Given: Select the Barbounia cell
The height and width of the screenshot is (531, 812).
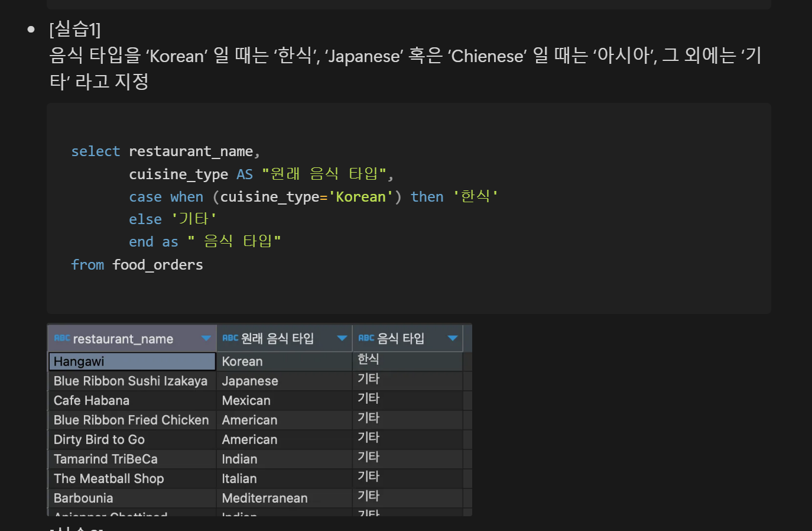Looking at the screenshot, I should point(132,498).
